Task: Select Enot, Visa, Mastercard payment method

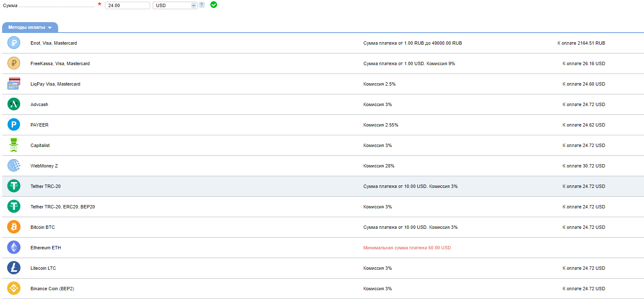Action: [54, 43]
